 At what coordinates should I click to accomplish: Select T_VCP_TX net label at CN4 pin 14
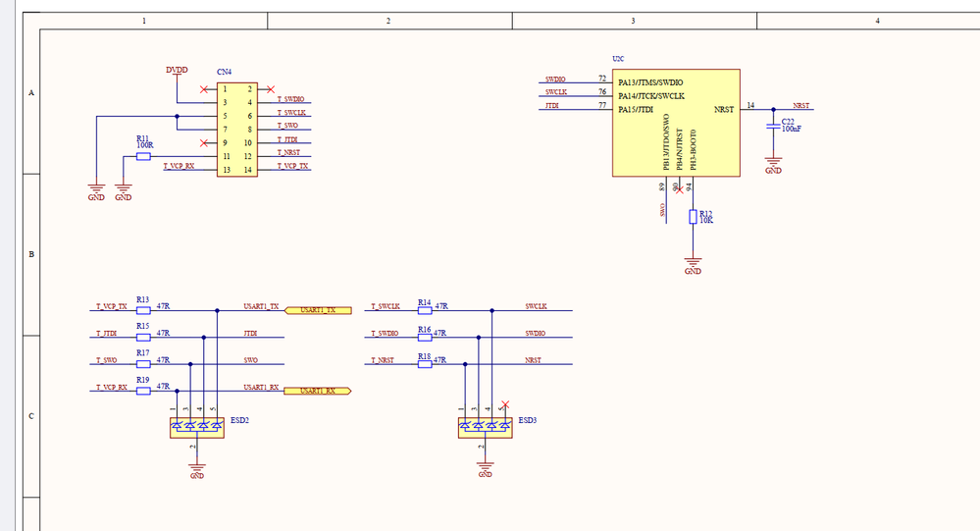[x=292, y=167]
